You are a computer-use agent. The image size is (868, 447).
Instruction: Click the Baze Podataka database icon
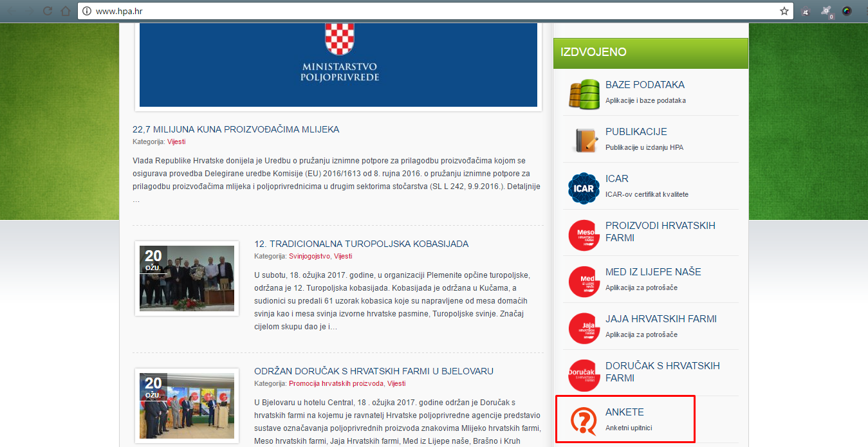coord(584,93)
